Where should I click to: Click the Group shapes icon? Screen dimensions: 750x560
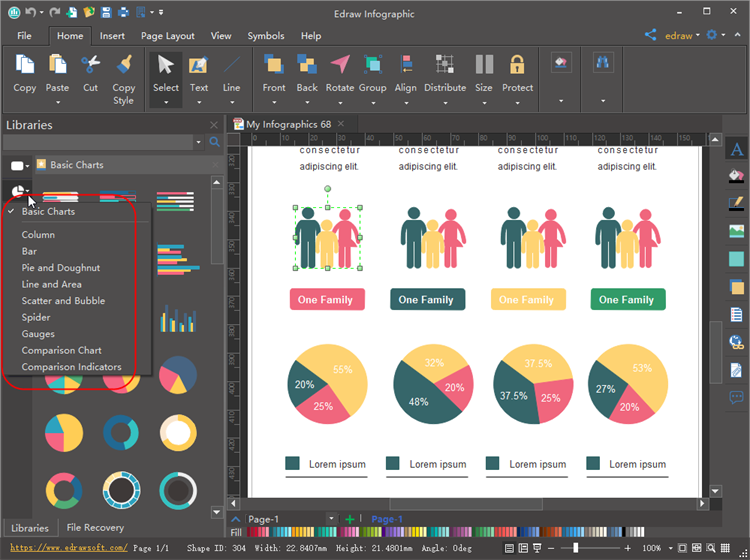[x=373, y=66]
